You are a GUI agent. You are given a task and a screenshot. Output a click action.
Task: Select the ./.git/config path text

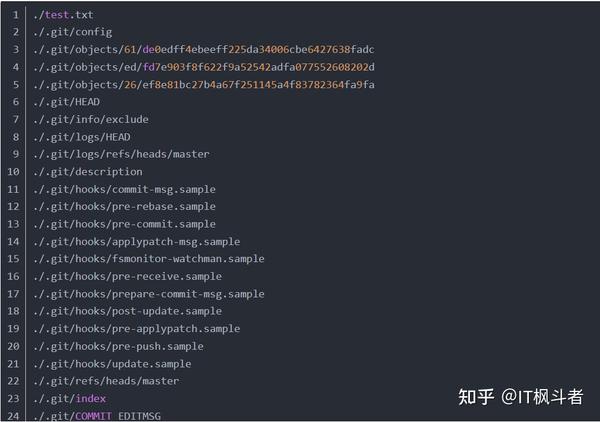point(73,32)
